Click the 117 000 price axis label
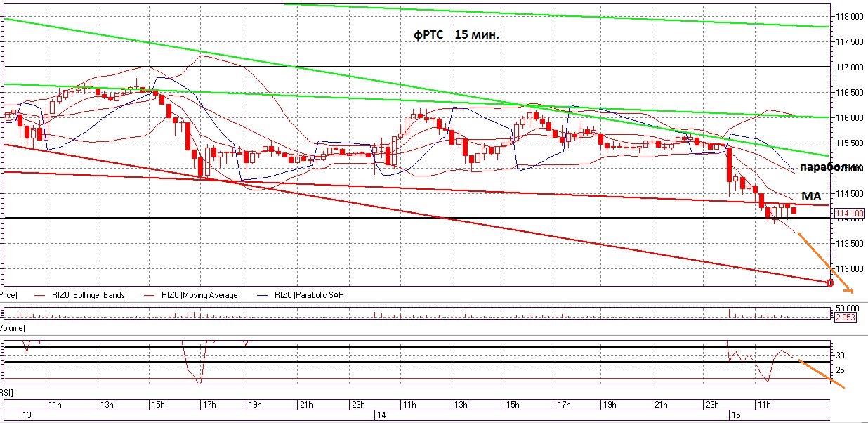868x423 pixels. point(848,67)
